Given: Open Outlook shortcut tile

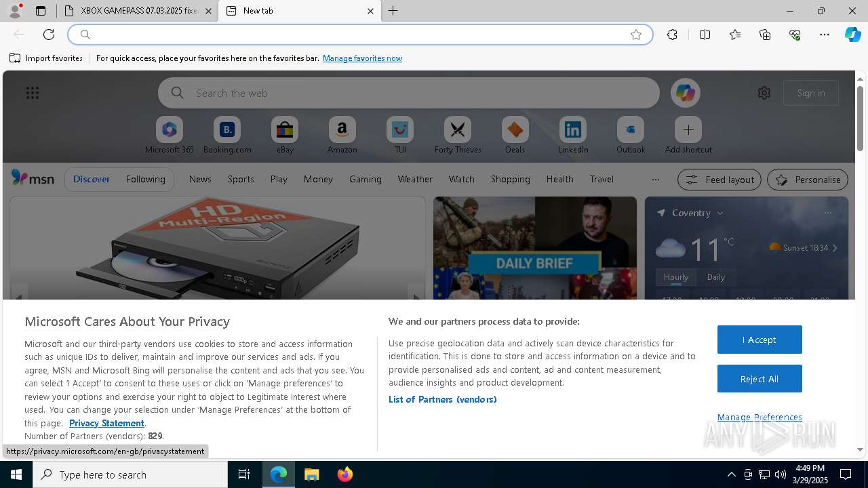Looking at the screenshot, I should pyautogui.click(x=631, y=136).
